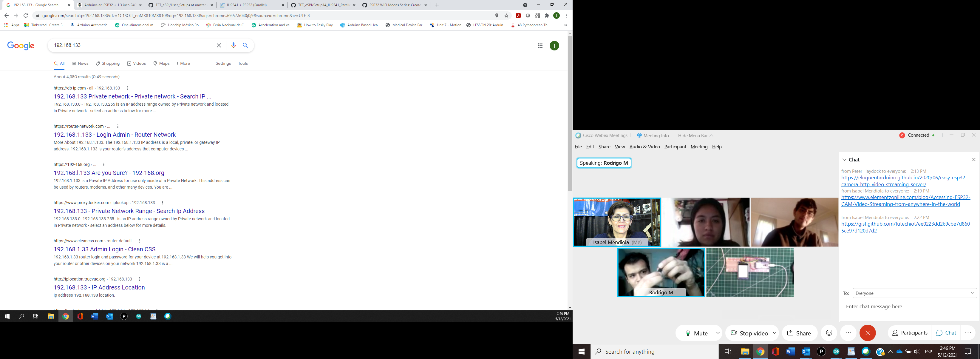The image size is (980, 359).
Task: Toggle the Chat panel button
Action: 946,333
